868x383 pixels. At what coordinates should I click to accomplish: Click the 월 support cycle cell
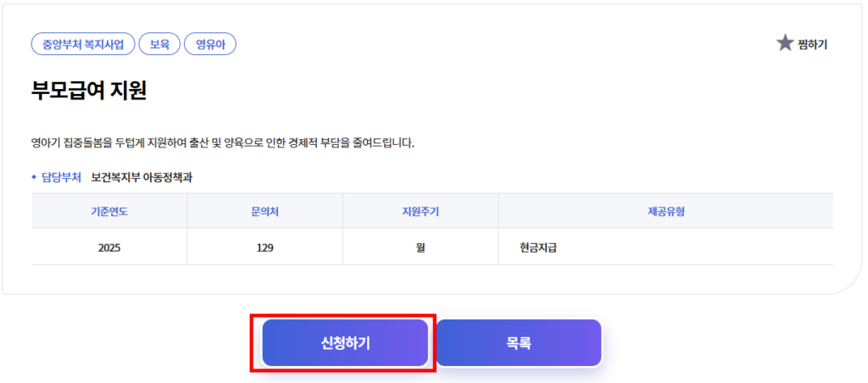(x=420, y=248)
